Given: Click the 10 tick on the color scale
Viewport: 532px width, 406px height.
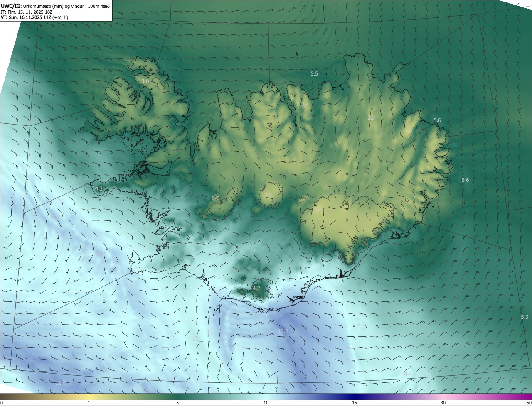Looking at the screenshot, I should (266, 403).
